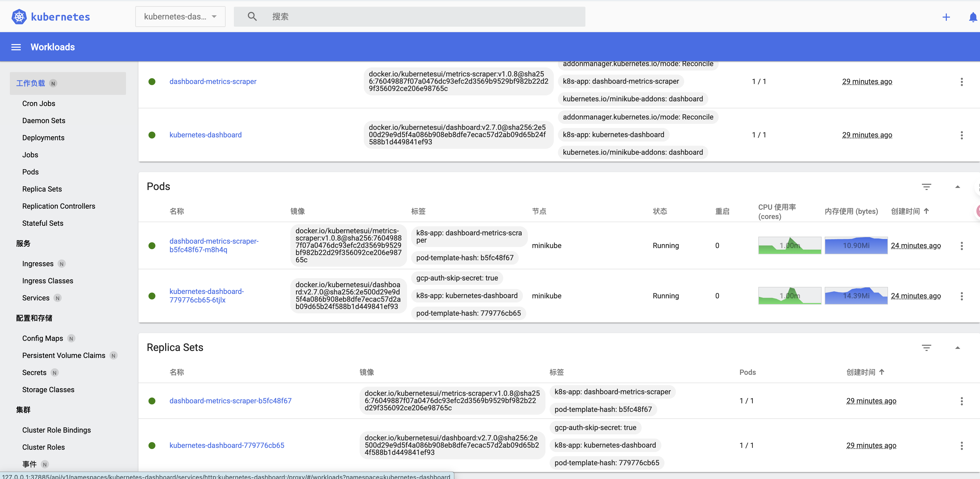The width and height of the screenshot is (980, 479).
Task: Open options menu for dashboard-metrics-scraper deployment
Action: click(961, 81)
